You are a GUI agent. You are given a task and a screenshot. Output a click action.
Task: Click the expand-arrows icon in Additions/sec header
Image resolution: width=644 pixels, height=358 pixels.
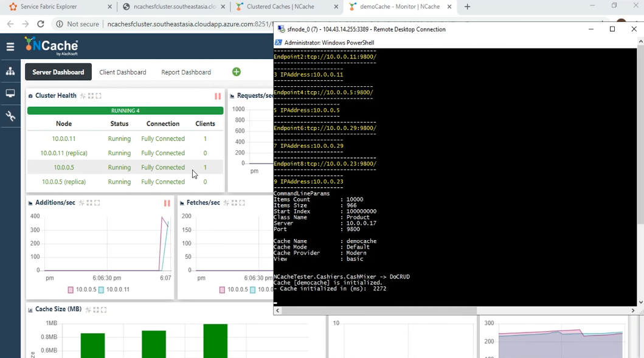click(89, 203)
